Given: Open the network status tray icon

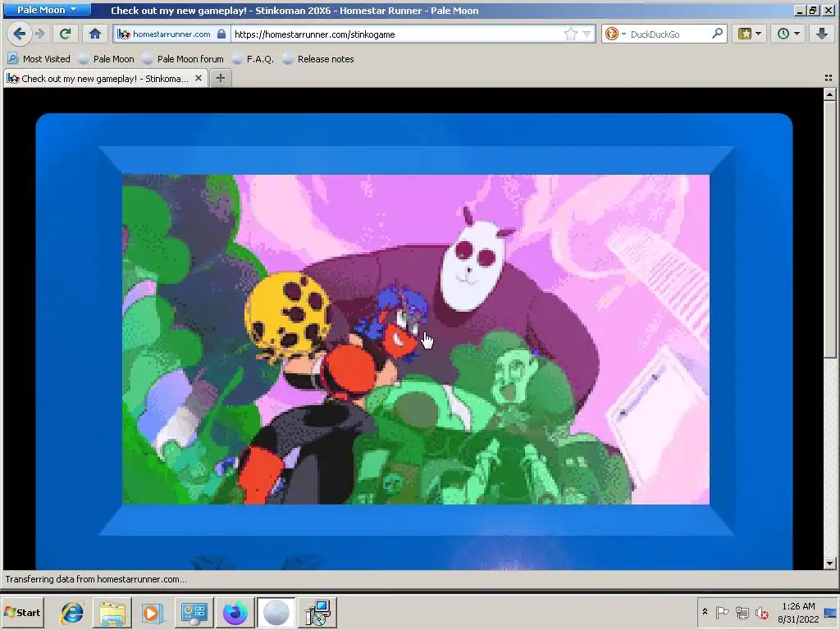Looking at the screenshot, I should [x=742, y=612].
